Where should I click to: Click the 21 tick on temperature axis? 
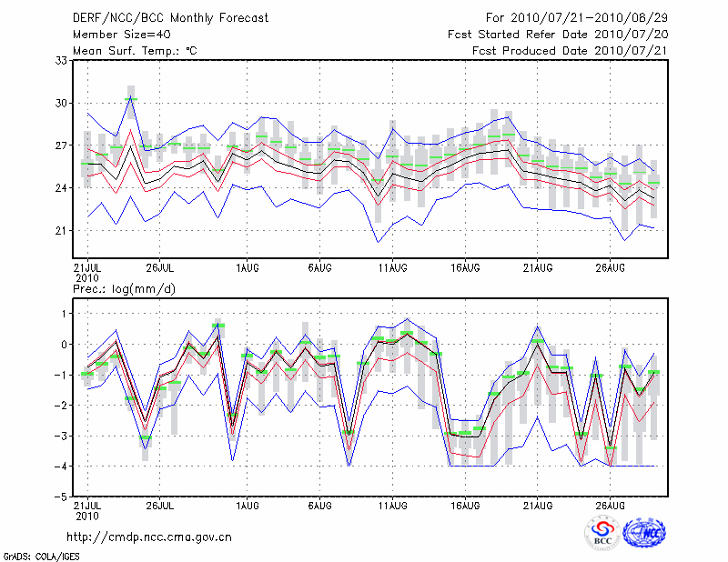pyautogui.click(x=62, y=231)
